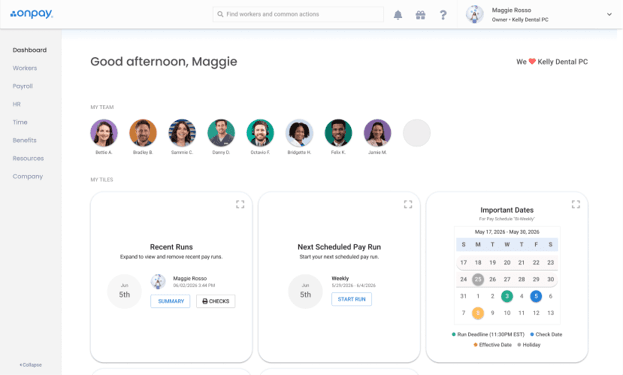
Task: Click the Start Run button
Action: click(352, 299)
